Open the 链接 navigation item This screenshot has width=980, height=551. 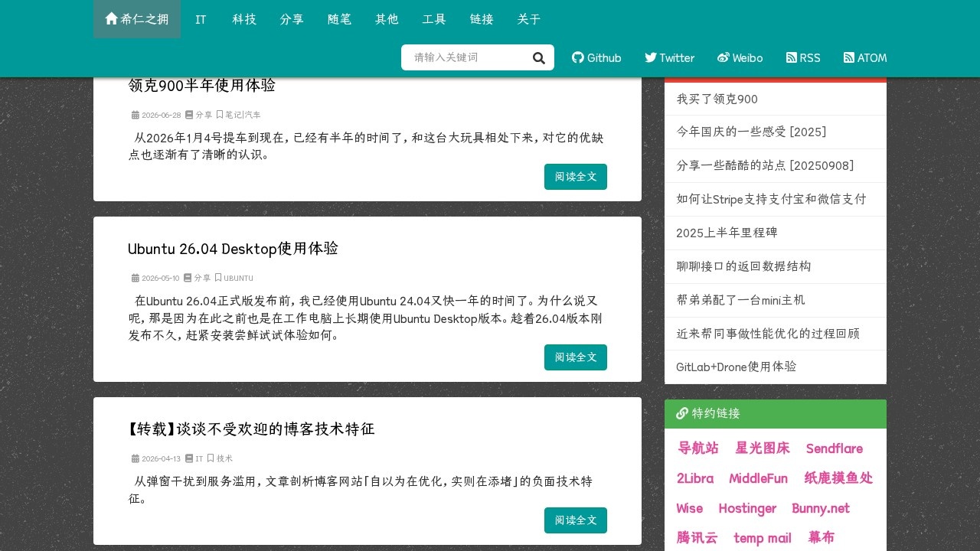coord(482,19)
